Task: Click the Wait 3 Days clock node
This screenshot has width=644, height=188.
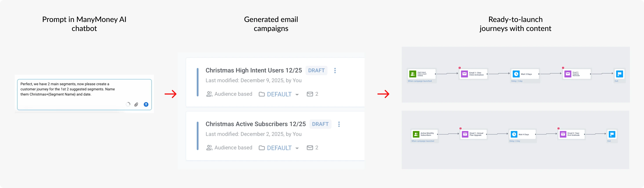Action: [x=525, y=74]
